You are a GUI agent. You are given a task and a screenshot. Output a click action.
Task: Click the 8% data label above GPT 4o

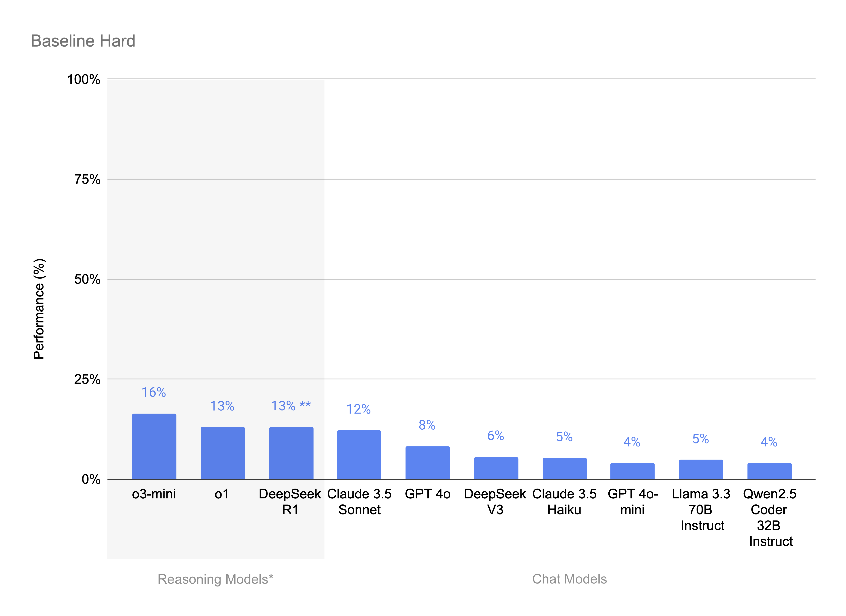coord(427,425)
